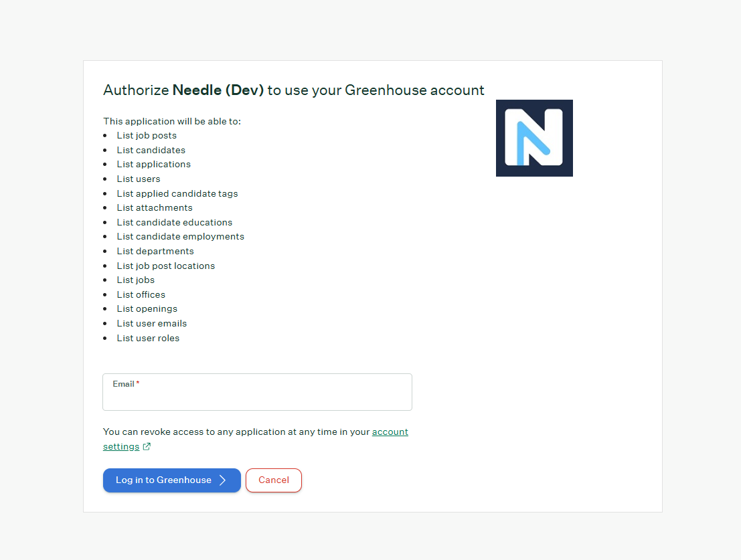This screenshot has width=741, height=560.
Task: Select the List candidate employments item
Action: tap(180, 237)
